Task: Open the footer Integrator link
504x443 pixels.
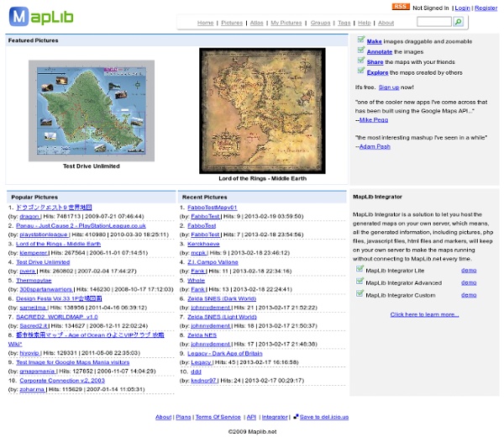Action: pos(275,417)
